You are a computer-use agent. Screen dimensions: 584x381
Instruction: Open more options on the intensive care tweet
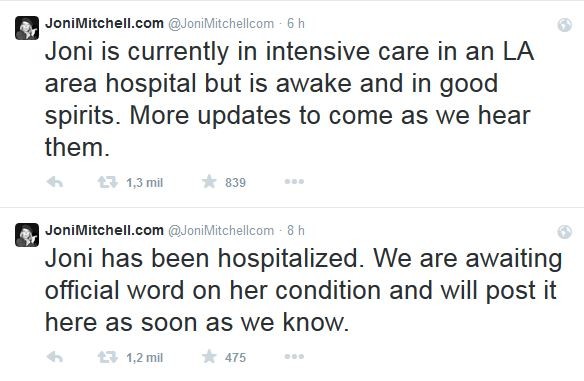(294, 182)
